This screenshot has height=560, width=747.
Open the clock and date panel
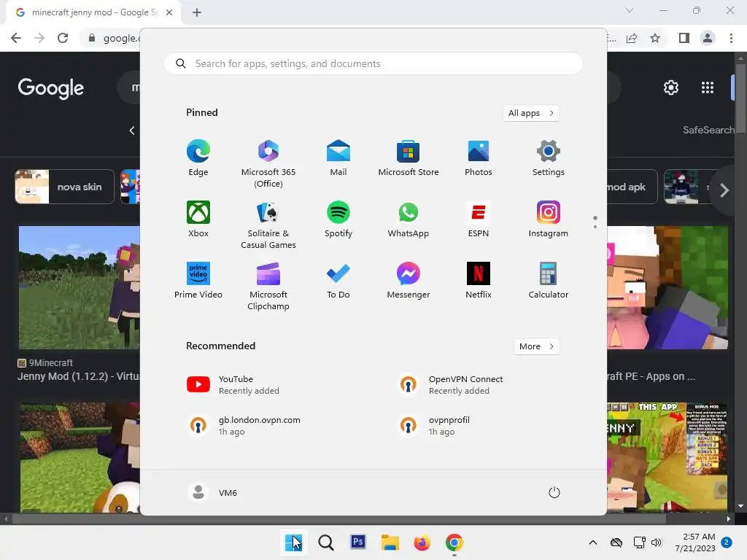click(x=695, y=542)
